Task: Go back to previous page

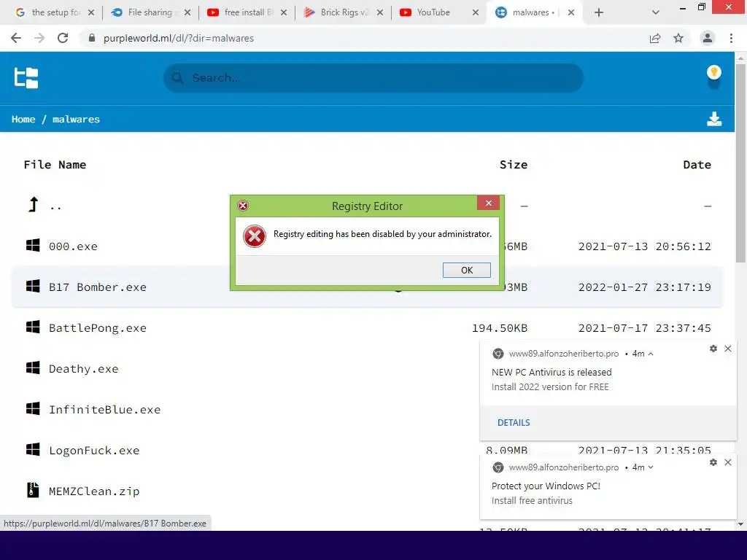Action: coord(16,38)
